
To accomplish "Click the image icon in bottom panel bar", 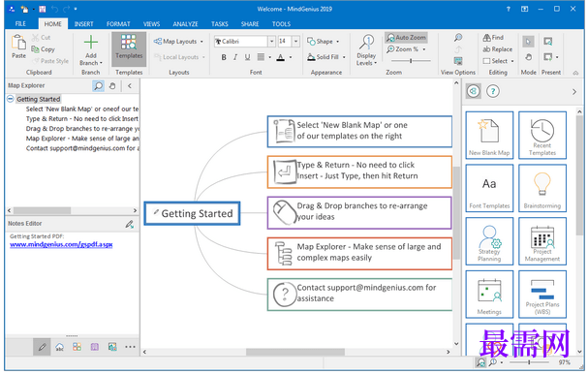I will (x=112, y=347).
